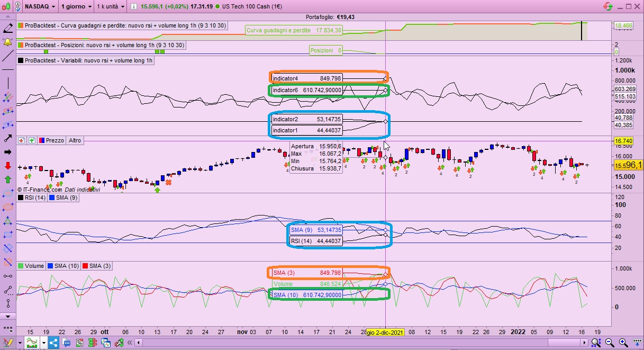Open the '1 giorno' timeframe dropdown
This screenshot has width=644, height=350.
[75, 7]
